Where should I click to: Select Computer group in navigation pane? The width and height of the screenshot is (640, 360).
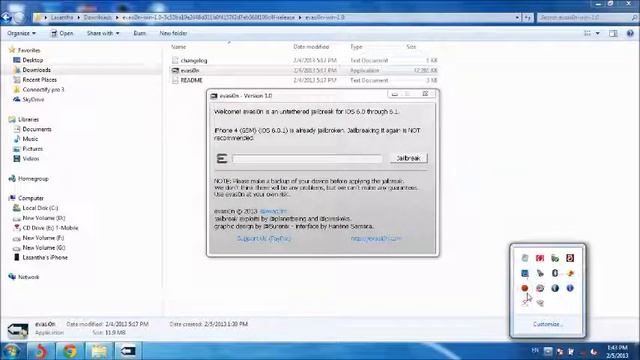coord(31,198)
